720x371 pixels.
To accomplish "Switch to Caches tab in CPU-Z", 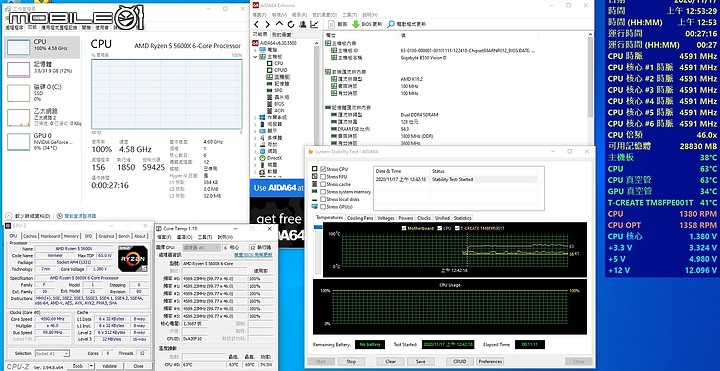I will pyautogui.click(x=30, y=236).
